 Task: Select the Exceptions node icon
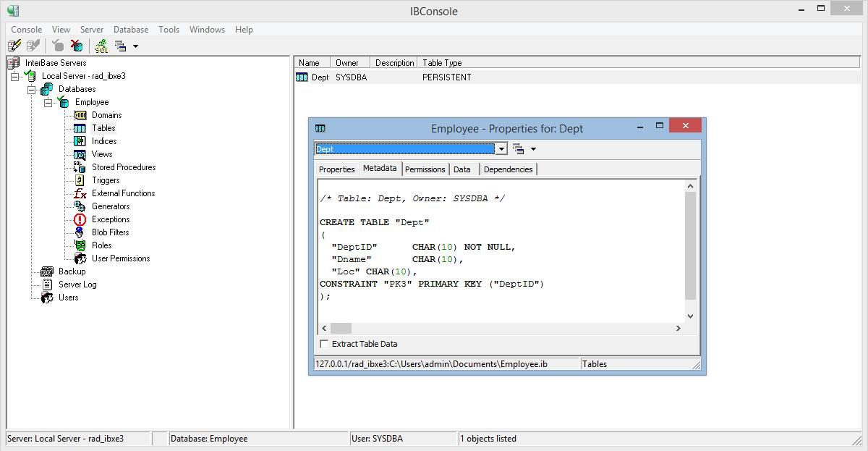click(80, 219)
